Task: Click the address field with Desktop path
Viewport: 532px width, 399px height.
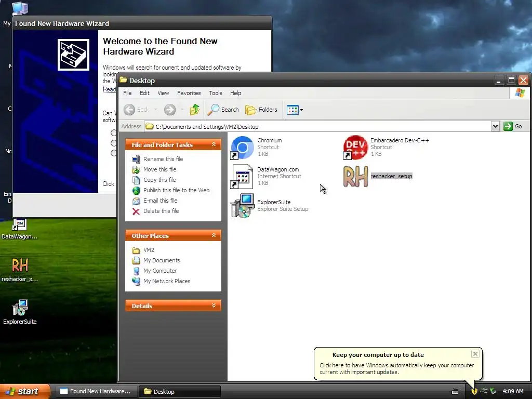Action: pos(317,127)
